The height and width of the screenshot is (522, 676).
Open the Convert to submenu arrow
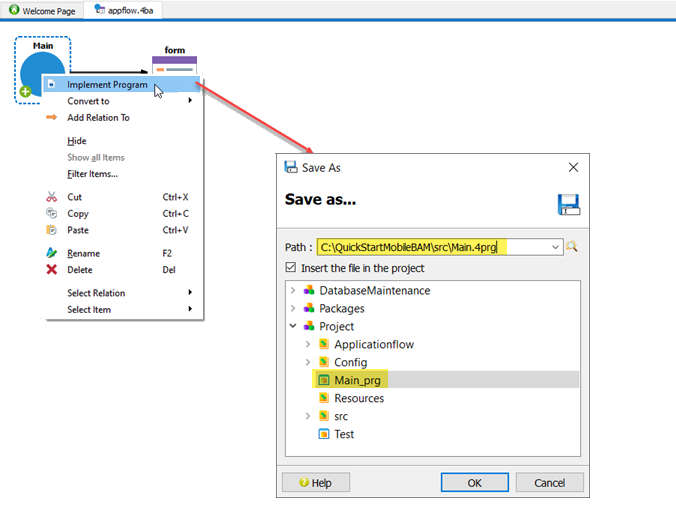pos(190,100)
